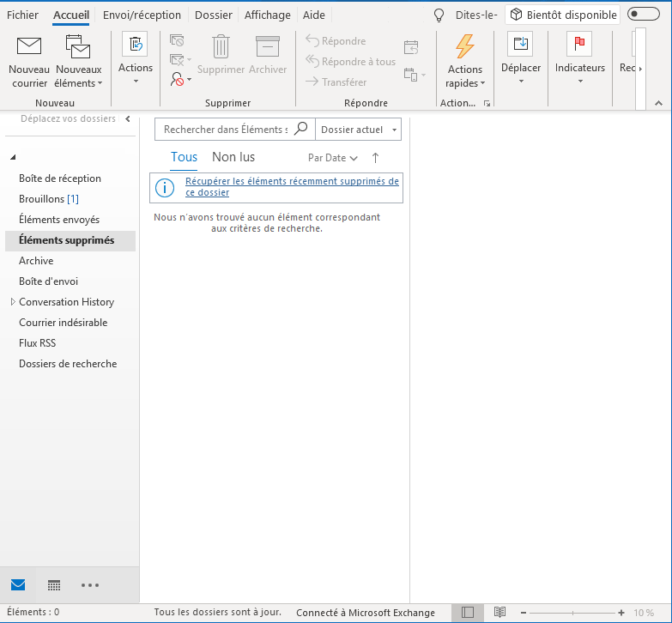The image size is (672, 623).
Task: Collapse the folder pane arrow
Action: [x=128, y=118]
